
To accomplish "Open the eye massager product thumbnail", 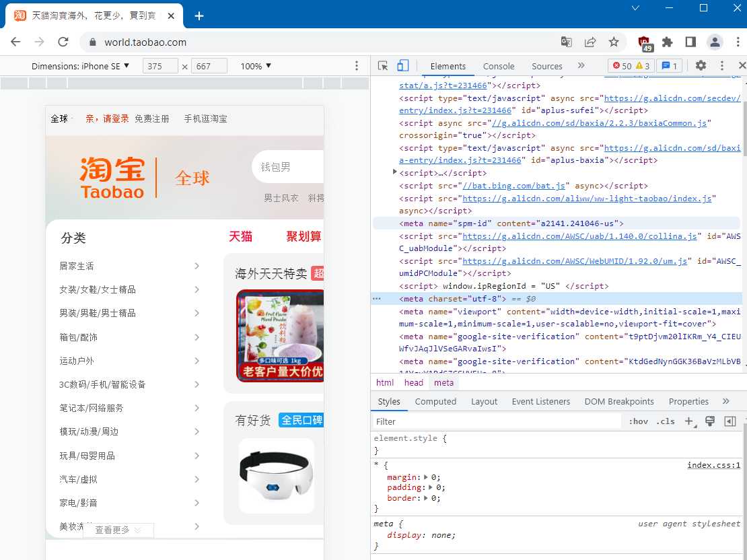I will pyautogui.click(x=277, y=476).
